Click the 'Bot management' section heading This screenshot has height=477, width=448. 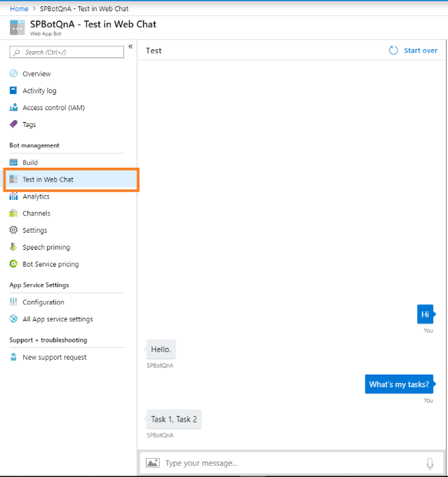34,145
